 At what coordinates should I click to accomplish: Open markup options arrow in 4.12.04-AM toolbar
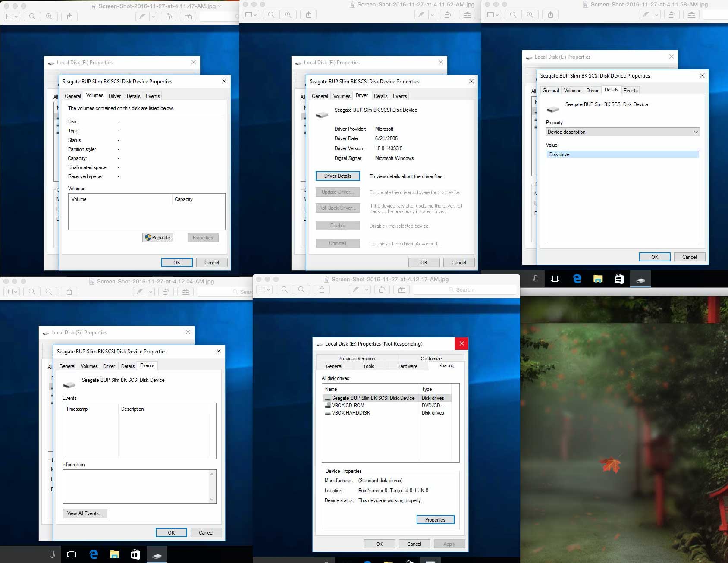151,292
